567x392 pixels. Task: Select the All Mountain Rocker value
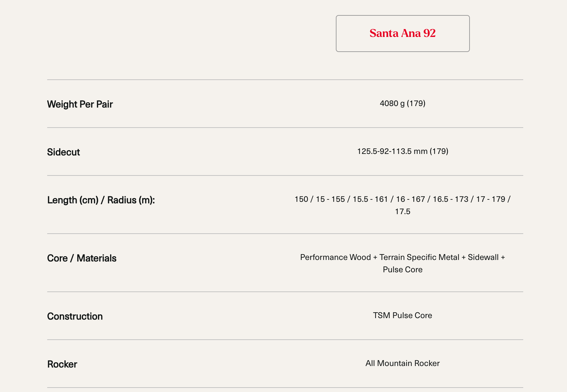403,363
